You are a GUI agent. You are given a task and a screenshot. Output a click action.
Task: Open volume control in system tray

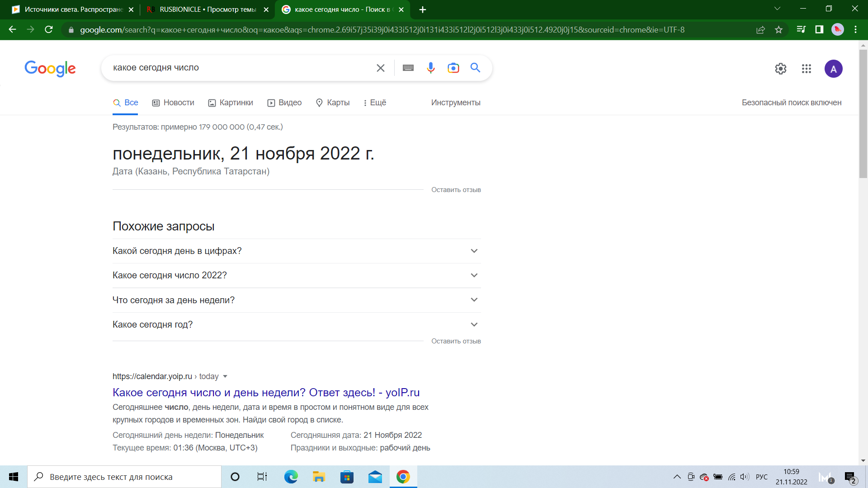coord(745,477)
